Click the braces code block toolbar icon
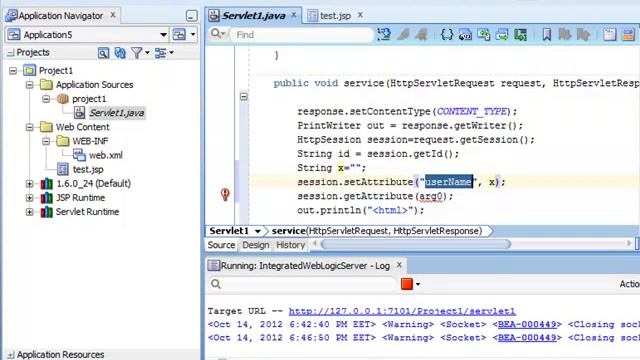Image resolution: width=640 pixels, height=360 pixels. point(447,35)
